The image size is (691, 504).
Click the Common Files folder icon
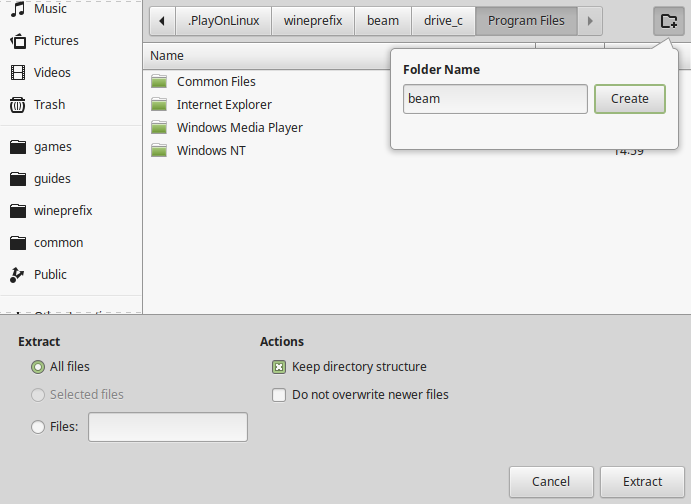[x=159, y=81]
